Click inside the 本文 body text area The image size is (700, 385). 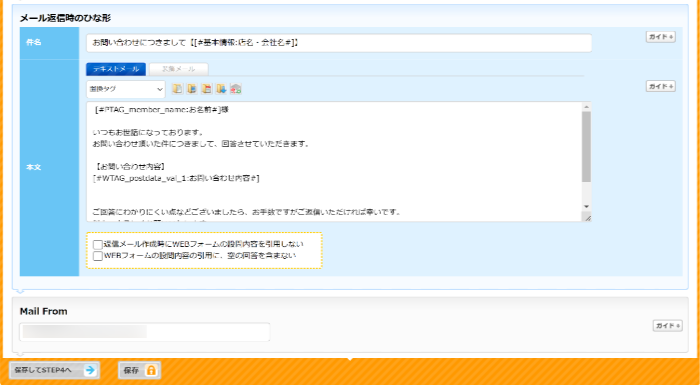pos(334,162)
